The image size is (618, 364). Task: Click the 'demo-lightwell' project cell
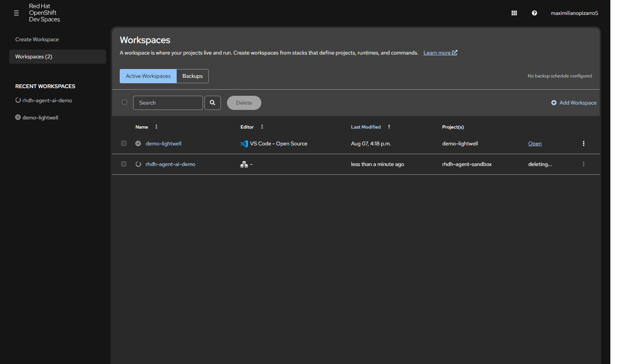point(460,143)
